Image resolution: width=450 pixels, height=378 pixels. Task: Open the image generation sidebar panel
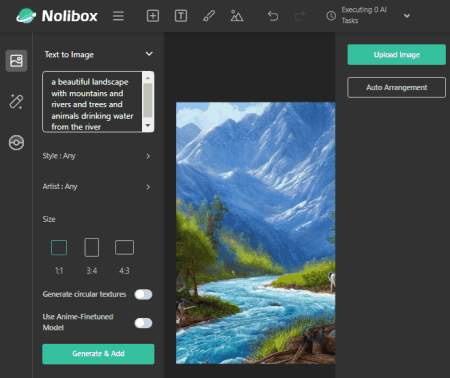coord(16,61)
